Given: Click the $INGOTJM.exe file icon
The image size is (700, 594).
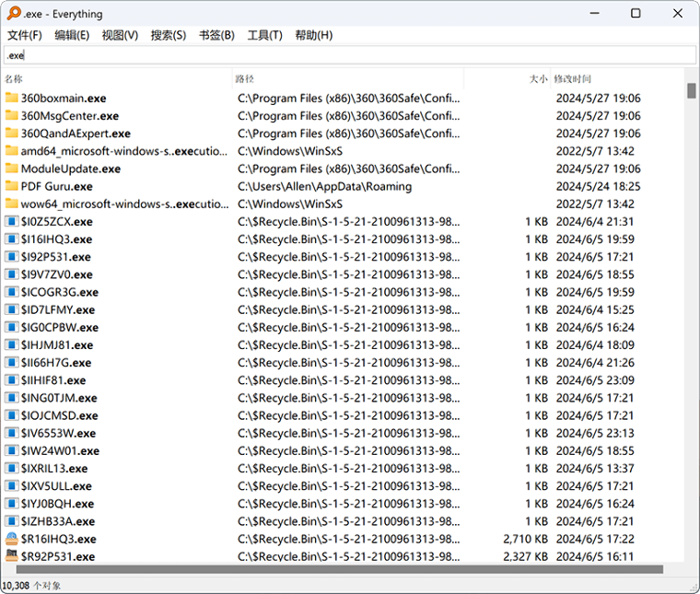Looking at the screenshot, I should [x=12, y=398].
